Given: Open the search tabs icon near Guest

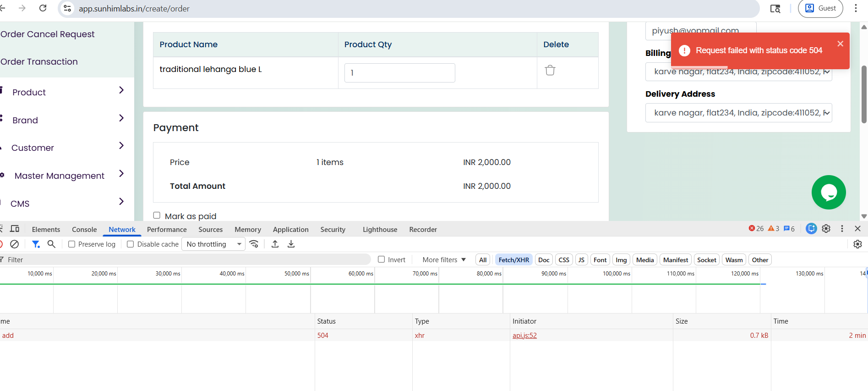Looking at the screenshot, I should tap(775, 8).
